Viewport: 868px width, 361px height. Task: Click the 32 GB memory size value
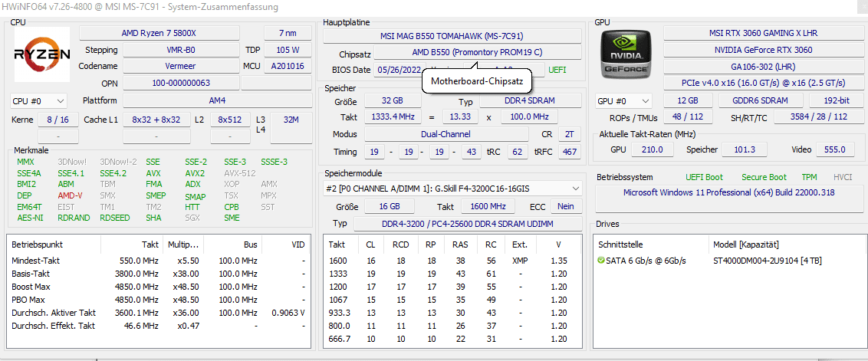click(x=392, y=100)
